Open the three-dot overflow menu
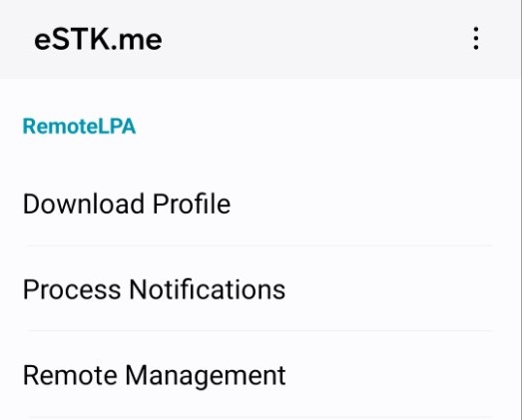This screenshot has height=420, width=522. click(x=476, y=39)
